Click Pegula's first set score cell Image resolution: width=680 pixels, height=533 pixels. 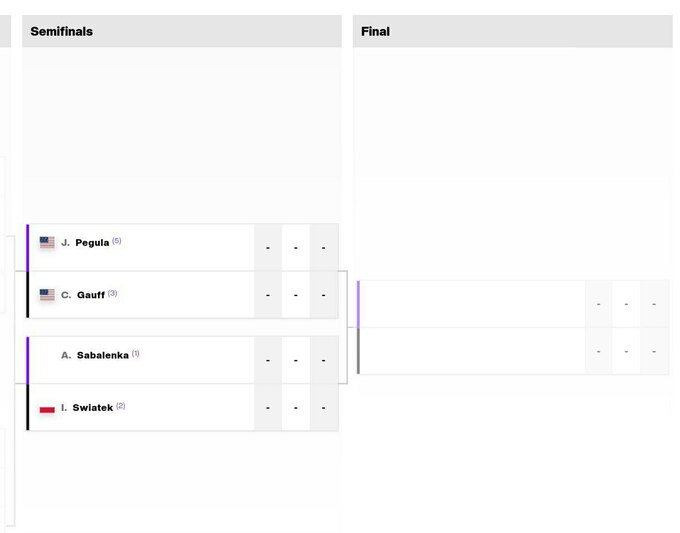(x=268, y=247)
